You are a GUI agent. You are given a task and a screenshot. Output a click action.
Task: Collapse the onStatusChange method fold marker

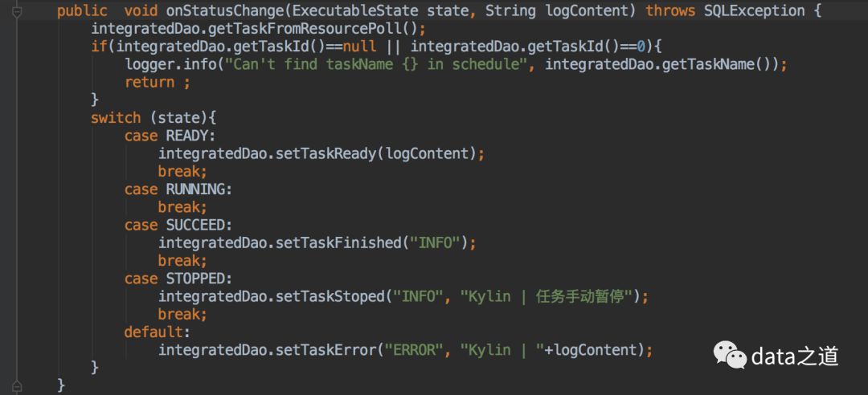click(x=17, y=11)
